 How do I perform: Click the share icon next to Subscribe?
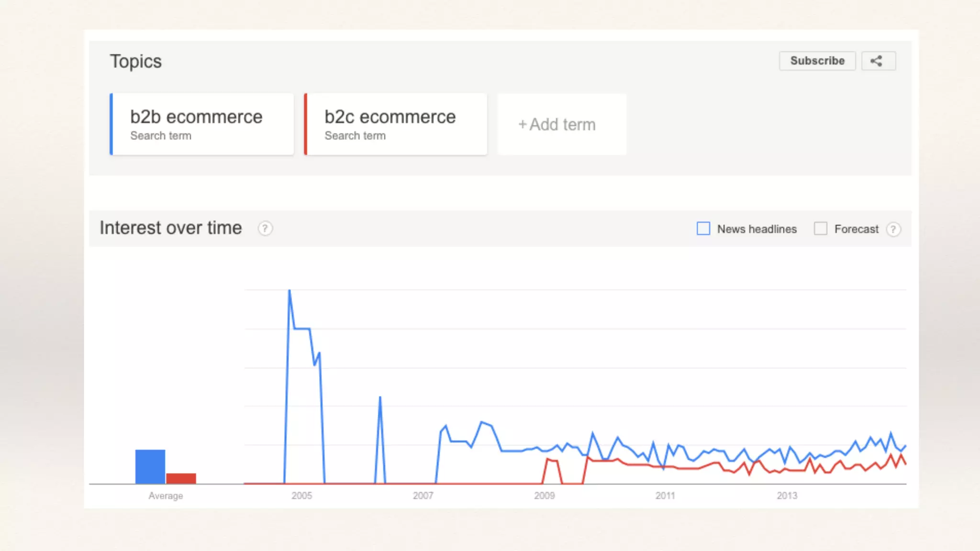click(878, 61)
